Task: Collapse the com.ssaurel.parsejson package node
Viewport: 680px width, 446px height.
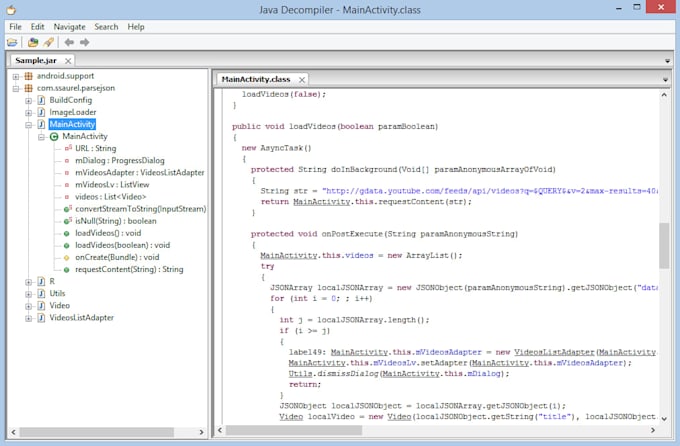Action: [x=16, y=89]
